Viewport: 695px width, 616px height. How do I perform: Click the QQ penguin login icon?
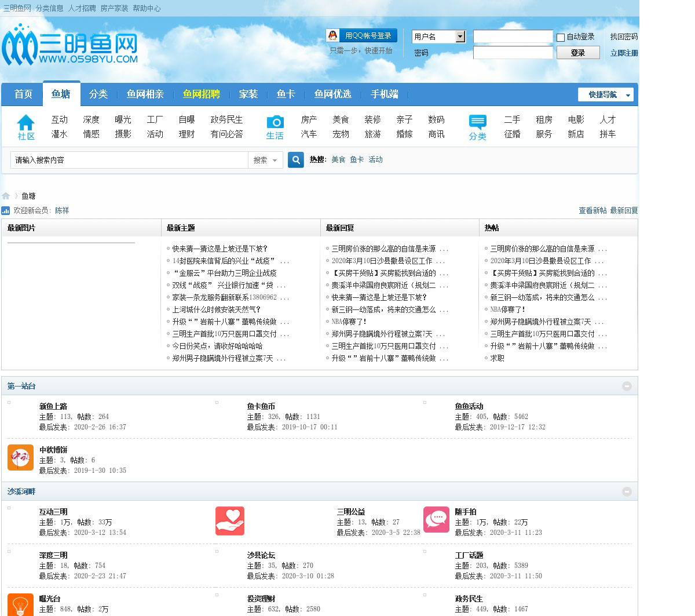[333, 36]
